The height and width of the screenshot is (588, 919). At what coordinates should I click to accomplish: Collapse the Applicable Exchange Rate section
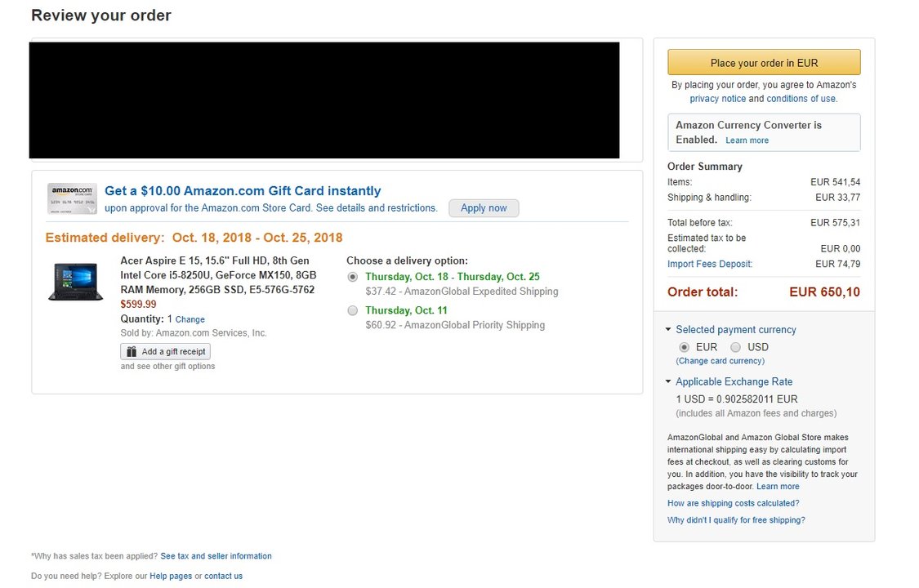(x=668, y=382)
